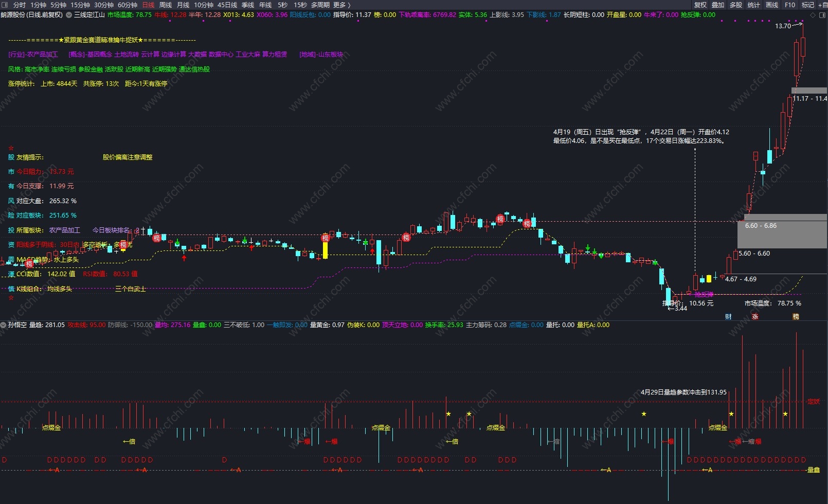Click the 13.70 high price label
828x504 pixels.
coord(783,26)
